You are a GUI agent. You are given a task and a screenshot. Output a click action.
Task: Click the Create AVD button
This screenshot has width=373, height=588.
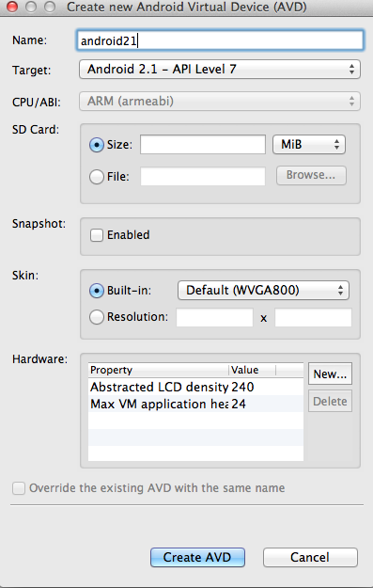pos(197,557)
